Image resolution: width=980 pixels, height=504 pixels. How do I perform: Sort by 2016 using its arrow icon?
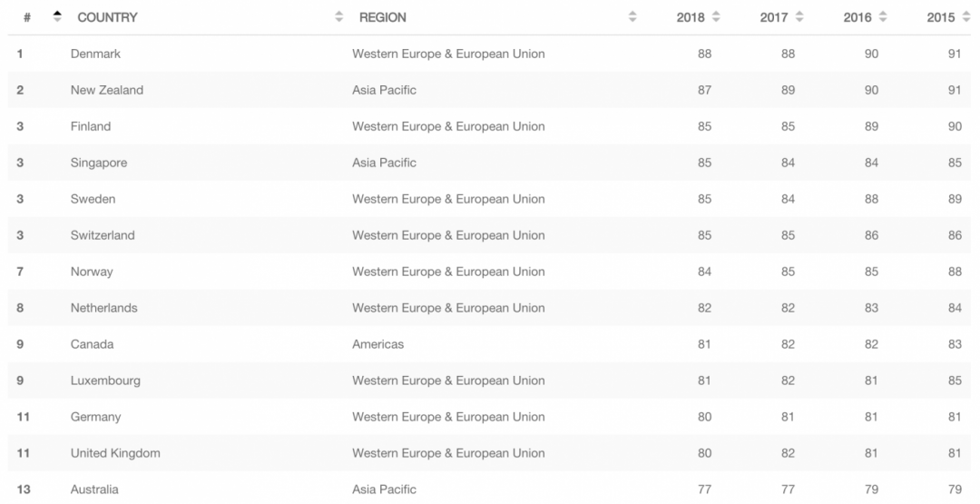pyautogui.click(x=883, y=17)
